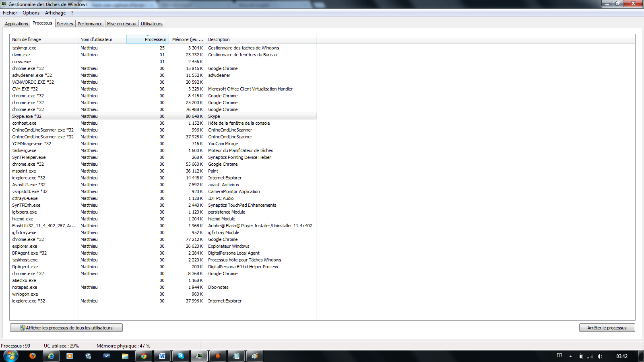
Task: Switch to the AdwCleaner bug taskbar icon
Action: pos(218,356)
